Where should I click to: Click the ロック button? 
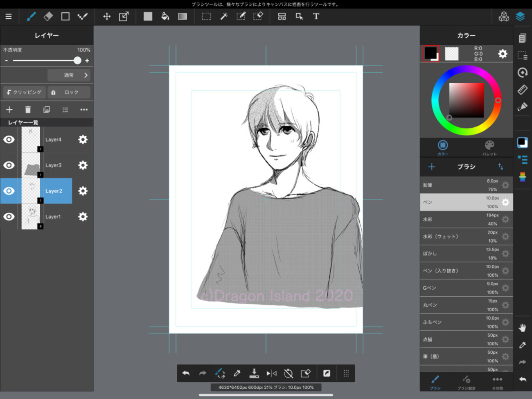pyautogui.click(x=69, y=92)
